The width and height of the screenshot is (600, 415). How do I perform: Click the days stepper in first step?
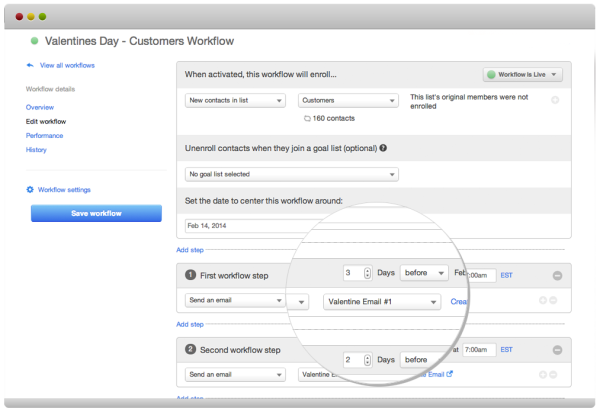tap(367, 273)
